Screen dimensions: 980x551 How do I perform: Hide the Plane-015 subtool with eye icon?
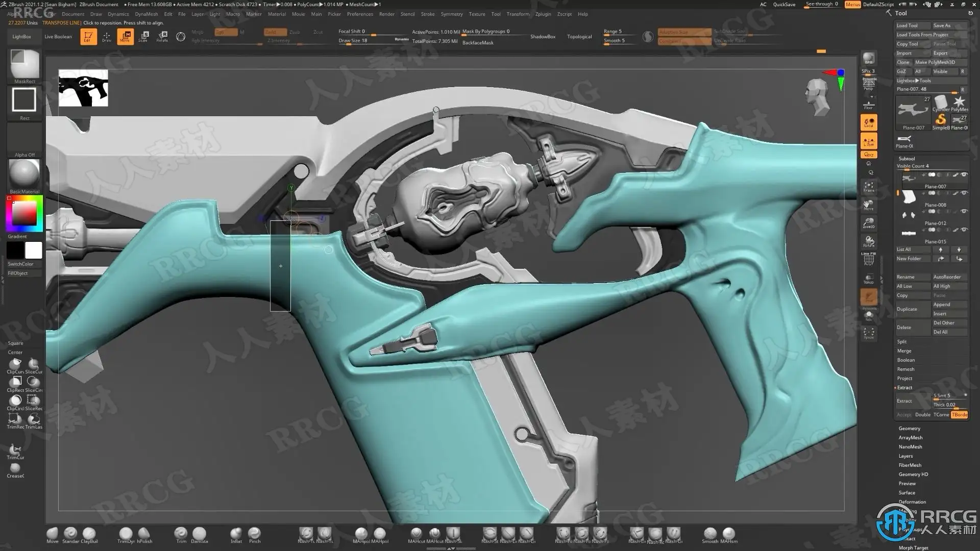click(964, 230)
